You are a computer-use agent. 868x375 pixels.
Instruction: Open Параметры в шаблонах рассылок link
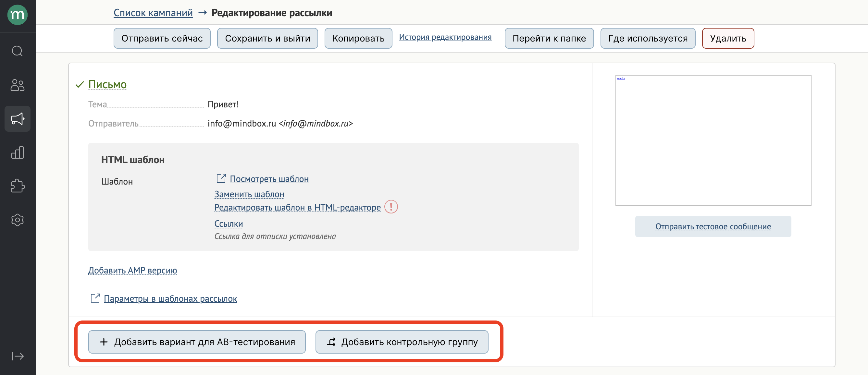point(170,298)
